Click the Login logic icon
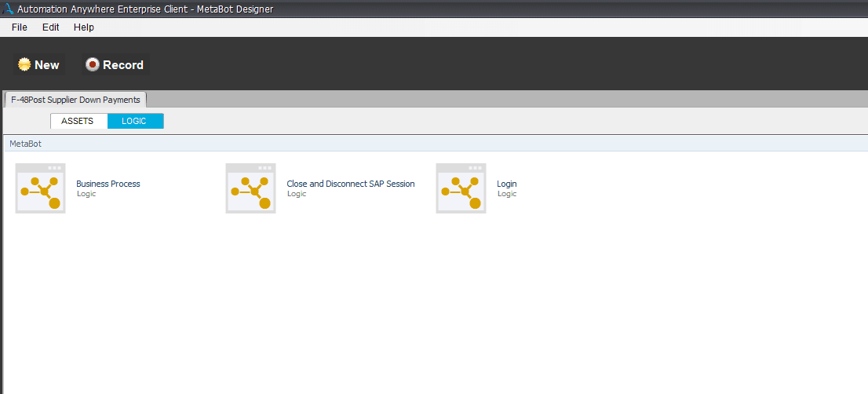The height and width of the screenshot is (394, 868). coord(461,188)
